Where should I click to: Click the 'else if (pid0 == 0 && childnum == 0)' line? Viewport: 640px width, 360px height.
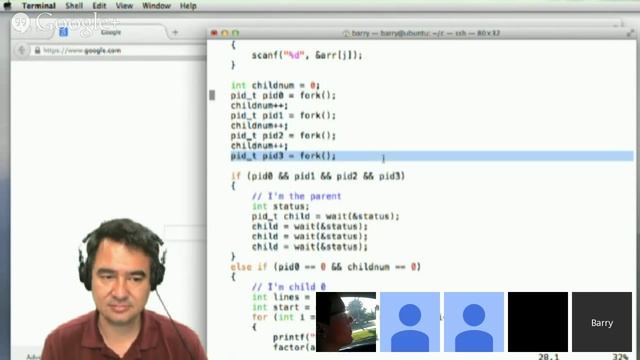click(325, 267)
